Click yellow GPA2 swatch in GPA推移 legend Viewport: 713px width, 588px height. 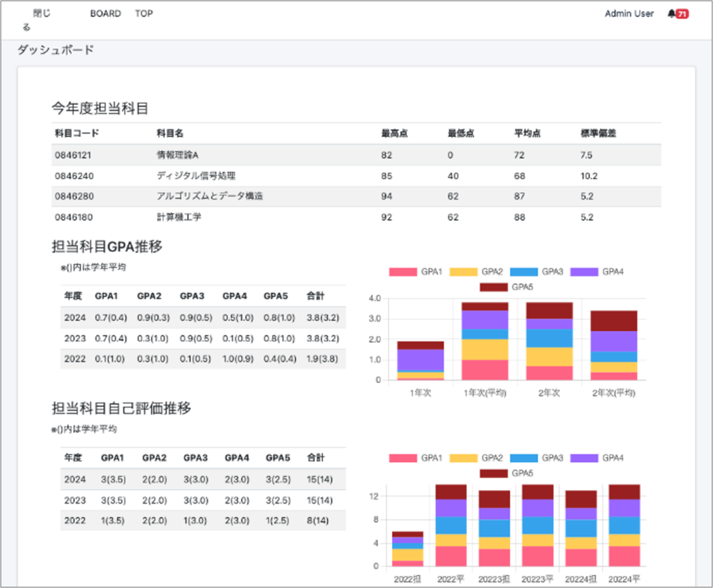[x=464, y=271]
